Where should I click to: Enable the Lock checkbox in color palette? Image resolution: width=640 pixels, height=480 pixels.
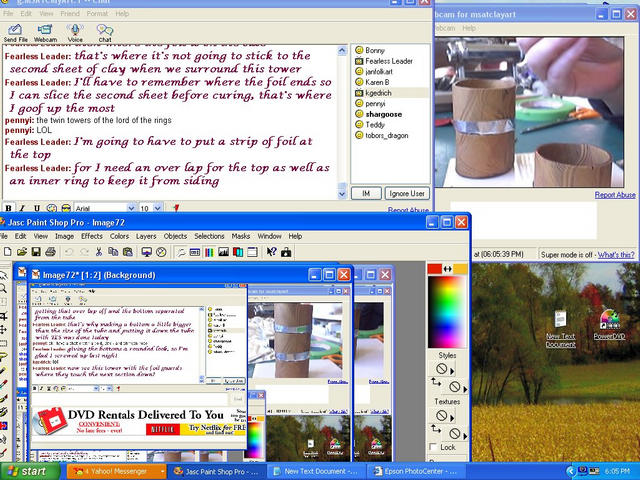point(433,447)
